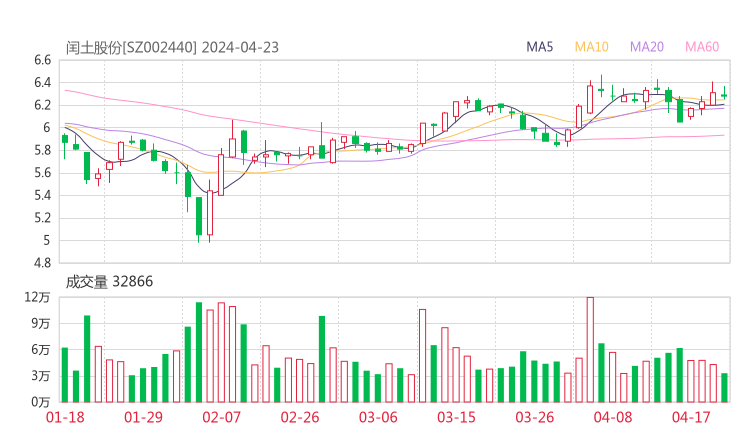Click the MA20 legend label

coord(647,47)
